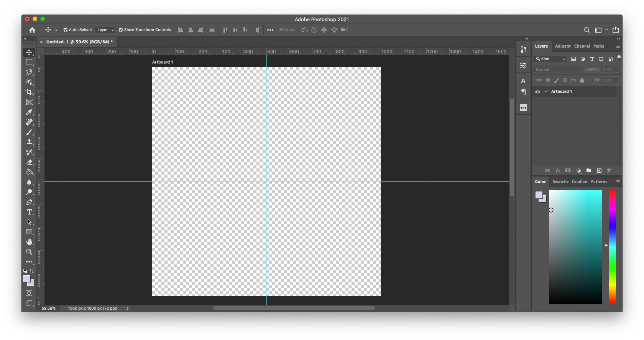Select the Paint Bucket tool

pos(29,172)
